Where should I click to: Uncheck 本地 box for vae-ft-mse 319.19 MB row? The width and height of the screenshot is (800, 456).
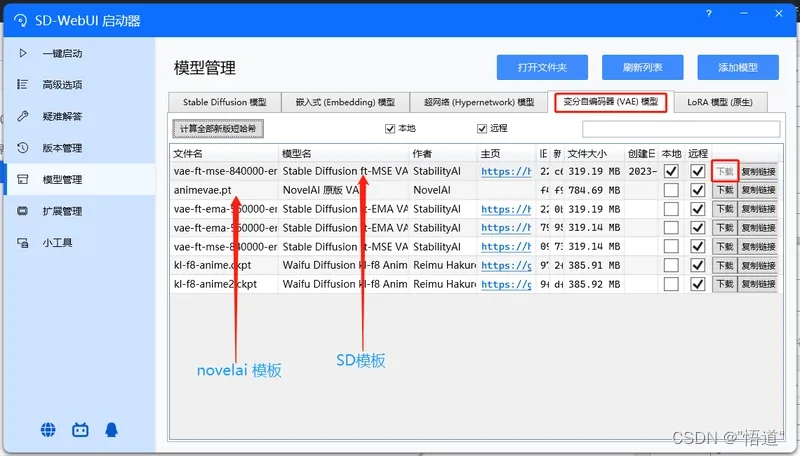tap(671, 171)
